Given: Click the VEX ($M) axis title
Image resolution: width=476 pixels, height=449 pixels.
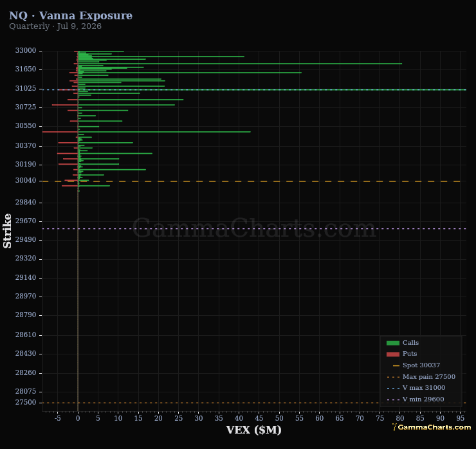Looking at the screenshot, I should (x=254, y=430).
